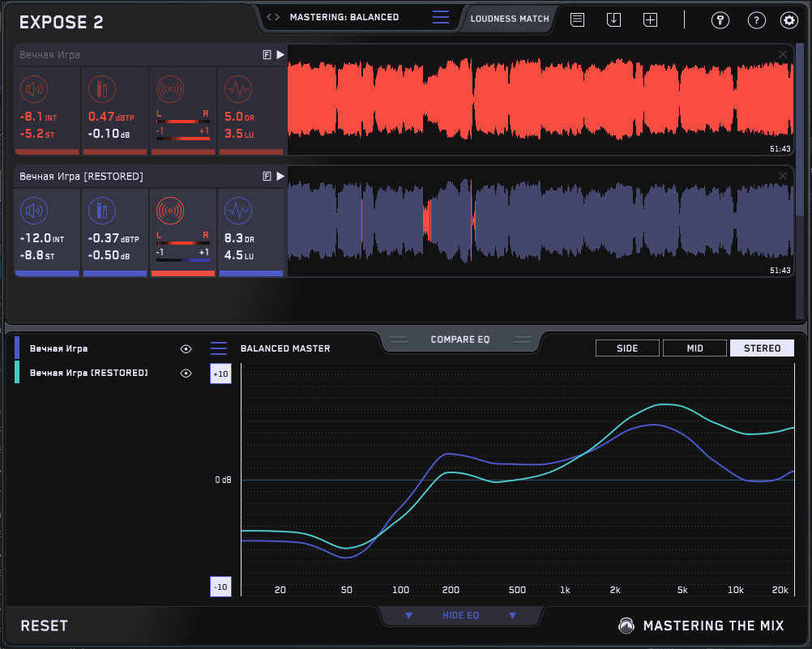Viewport: 812px width, 649px height.
Task: Click the 5.0 DR value
Action: 239,117
